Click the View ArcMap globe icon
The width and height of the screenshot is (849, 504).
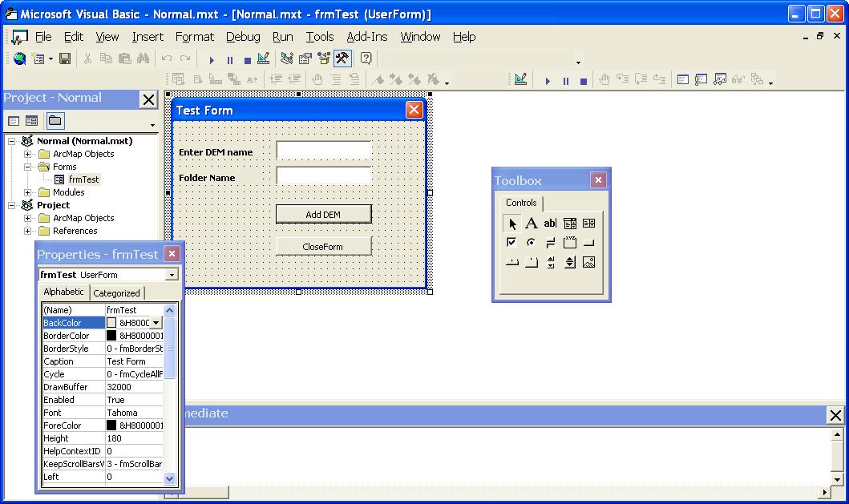(19, 58)
